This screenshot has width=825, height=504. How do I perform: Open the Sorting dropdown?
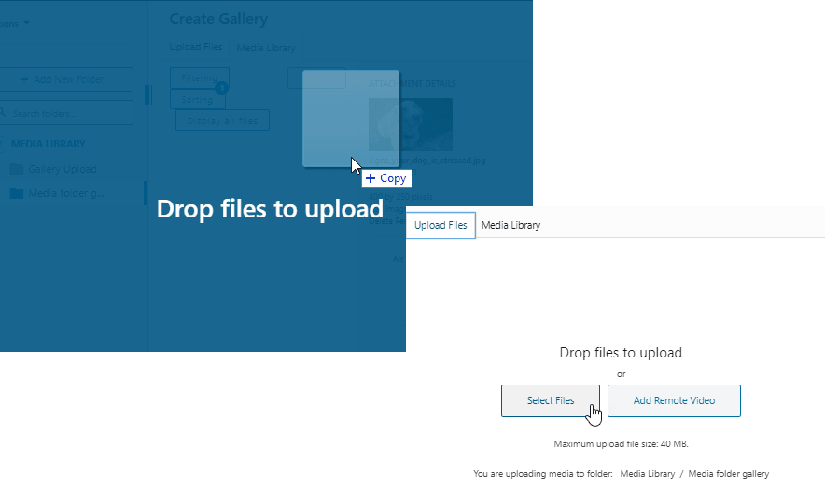(x=197, y=99)
